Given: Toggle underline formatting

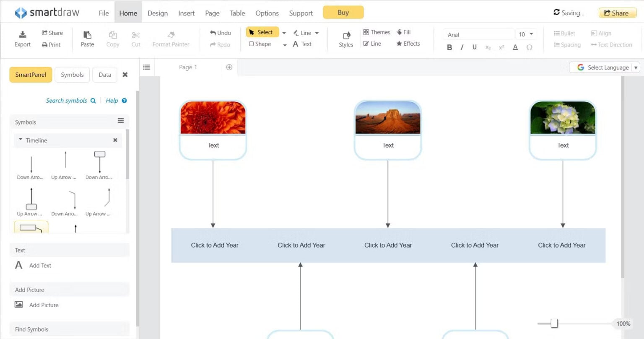Looking at the screenshot, I should (474, 47).
